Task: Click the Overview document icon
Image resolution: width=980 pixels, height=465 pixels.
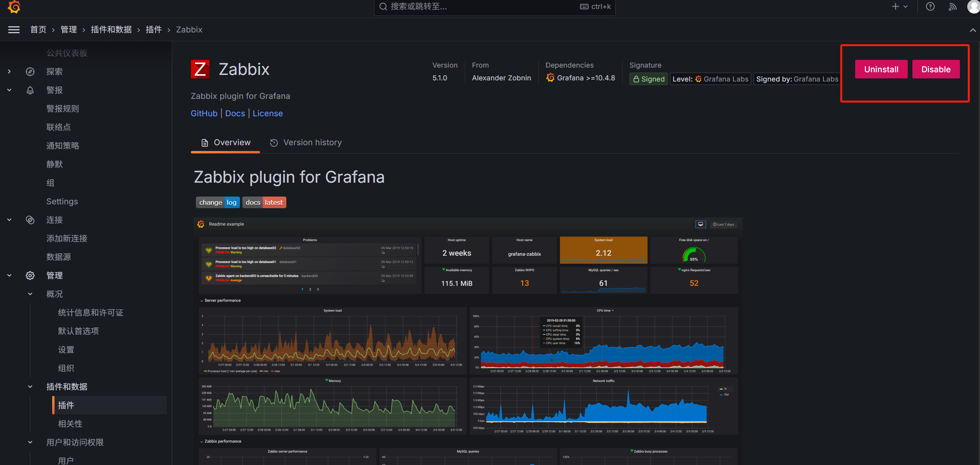Action: pyautogui.click(x=205, y=143)
